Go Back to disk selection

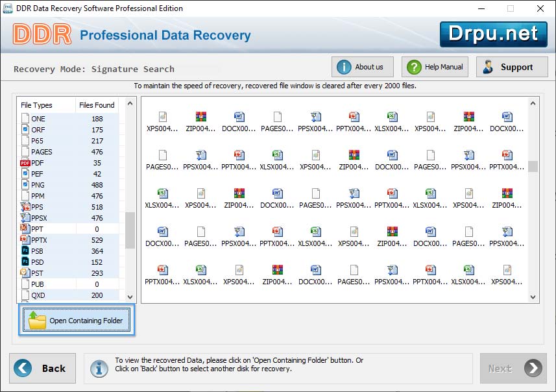(43, 368)
